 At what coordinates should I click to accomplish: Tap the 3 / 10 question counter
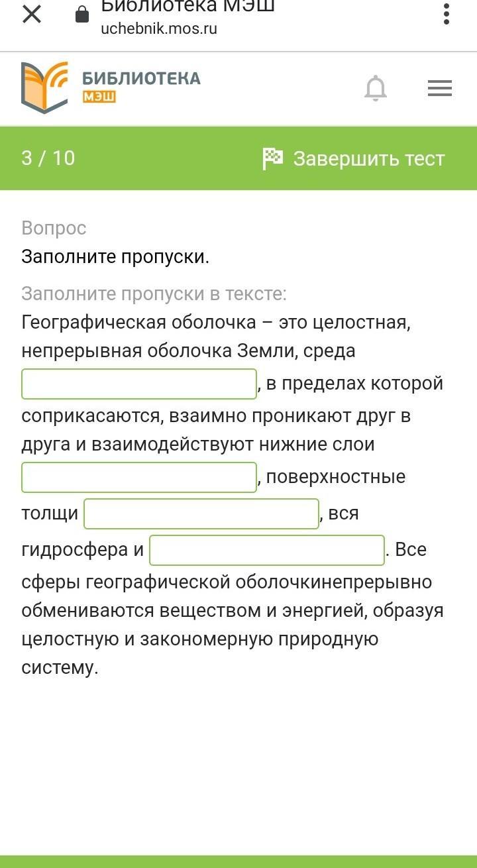(48, 158)
